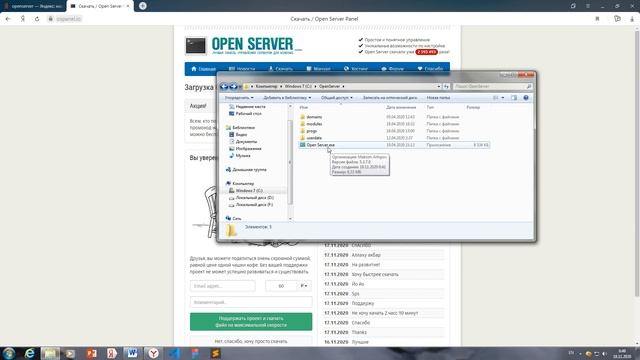Open PowerPoint from the taskbar

pyautogui.click(x=91, y=353)
